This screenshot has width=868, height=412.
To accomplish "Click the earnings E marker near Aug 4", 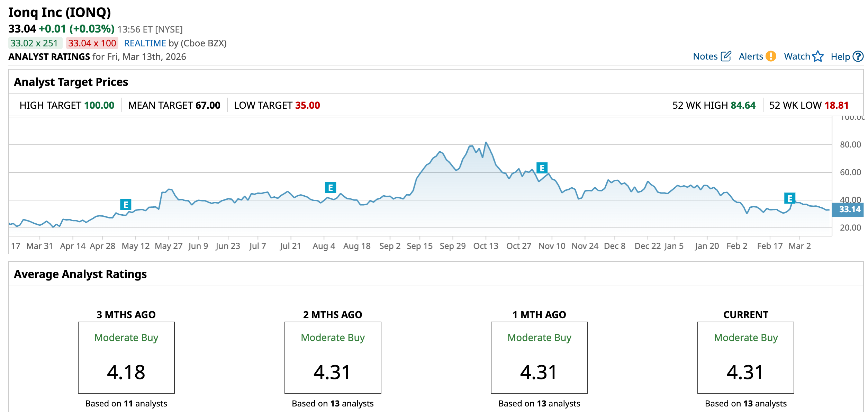I will pyautogui.click(x=331, y=188).
